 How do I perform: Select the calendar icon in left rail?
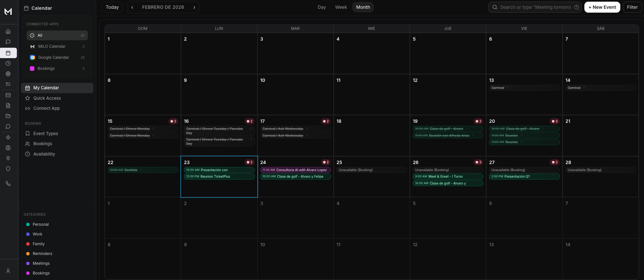tap(8, 53)
